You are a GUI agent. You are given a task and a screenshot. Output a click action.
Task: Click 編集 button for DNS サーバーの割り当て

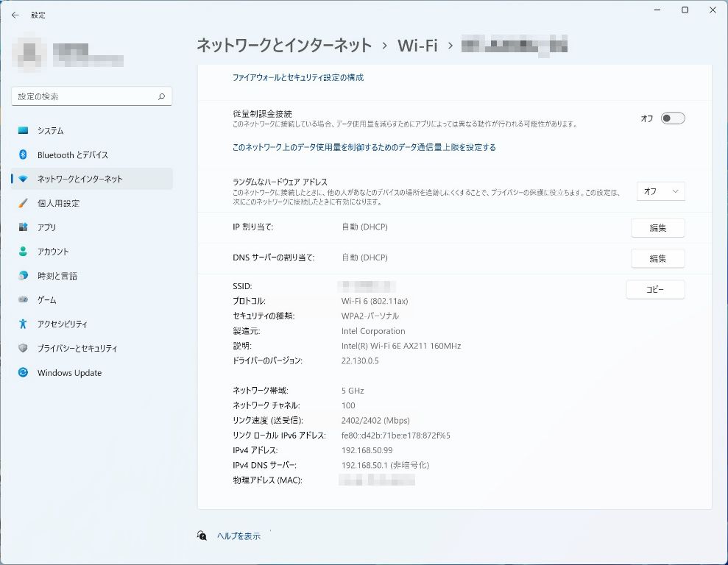click(657, 259)
